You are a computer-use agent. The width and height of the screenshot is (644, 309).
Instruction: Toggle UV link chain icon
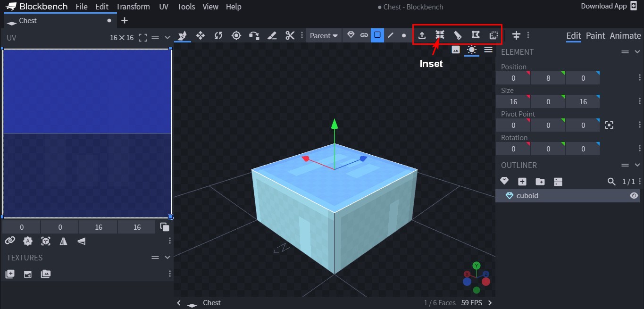[10, 241]
